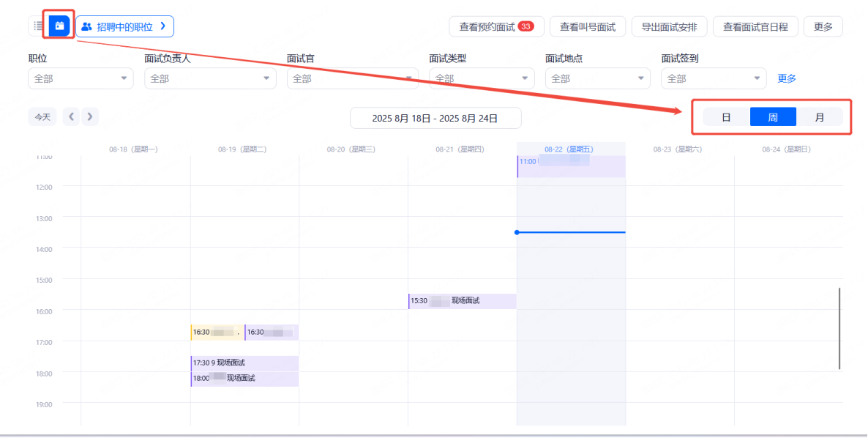This screenshot has width=868, height=438.
Task: Open 查看面试官日程 schedule
Action: click(x=755, y=27)
